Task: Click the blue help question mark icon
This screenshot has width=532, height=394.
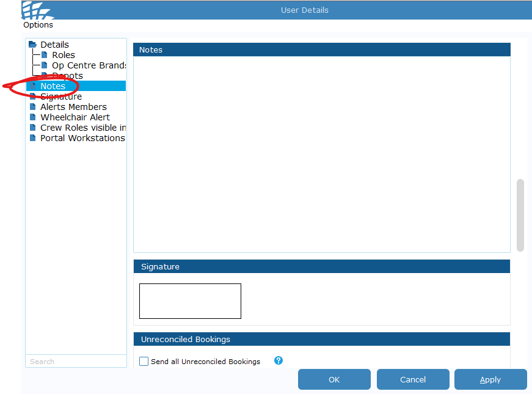Action: click(279, 360)
